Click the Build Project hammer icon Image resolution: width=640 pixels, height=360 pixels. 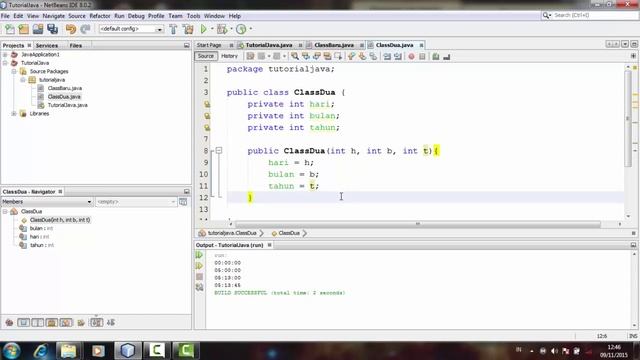tap(173, 29)
